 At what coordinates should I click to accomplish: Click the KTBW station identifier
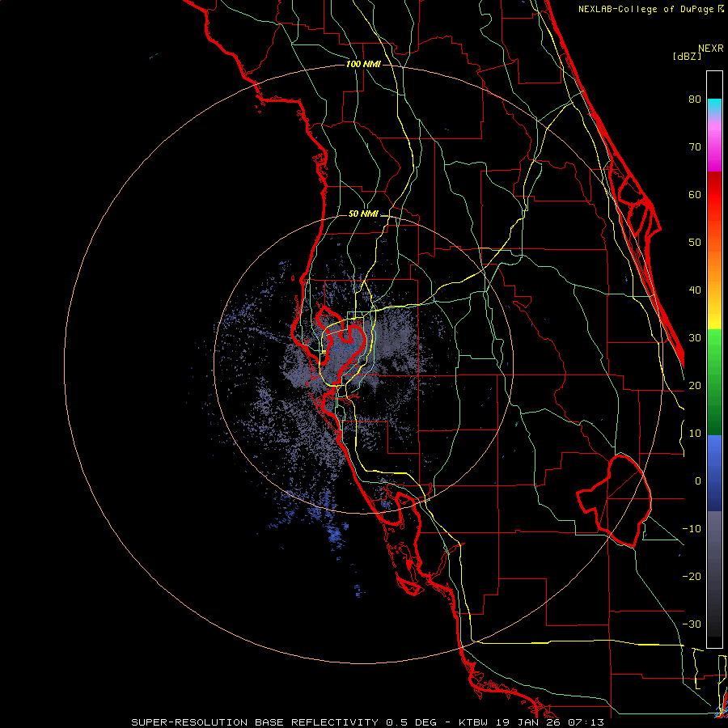475,722
